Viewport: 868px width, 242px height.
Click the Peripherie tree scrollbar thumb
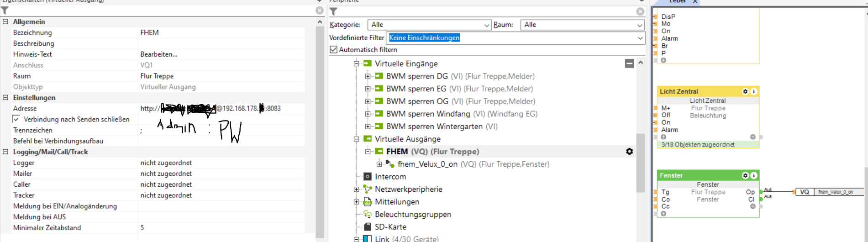(x=641, y=163)
